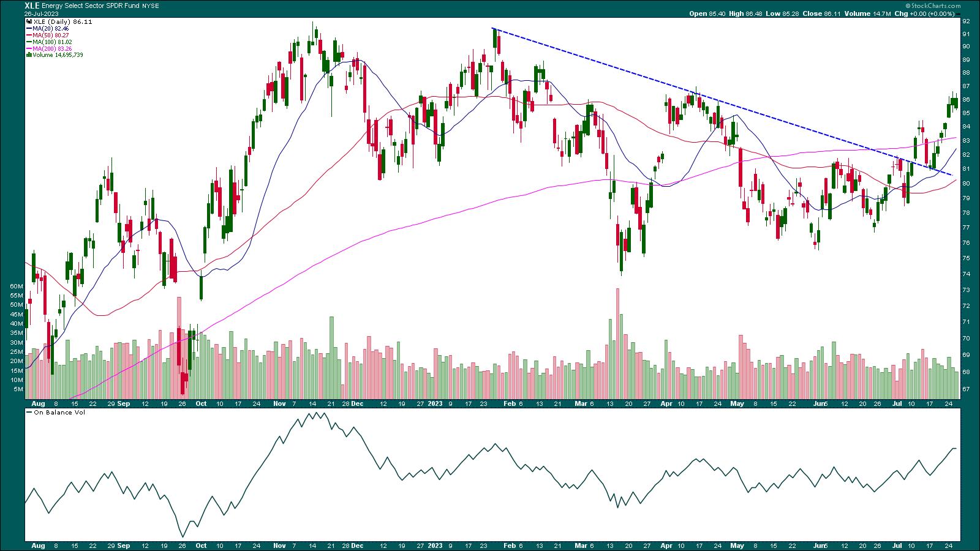Click the volume bars icon in the legend
The height and width of the screenshot is (551, 980).
click(28, 55)
